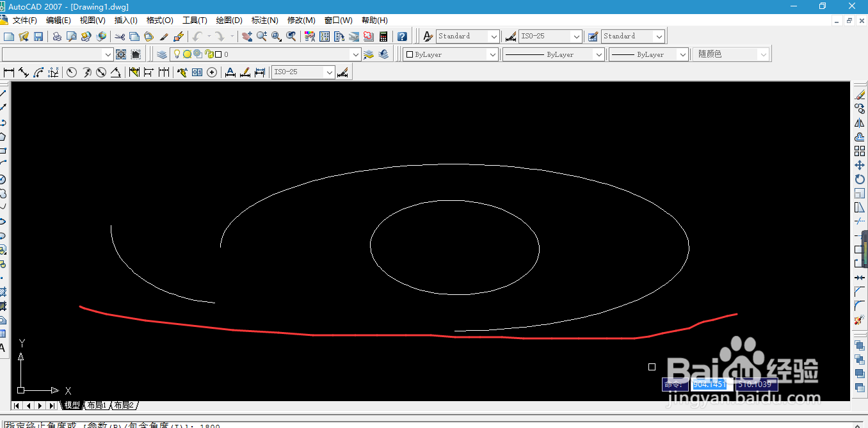Image resolution: width=868 pixels, height=428 pixels.
Task: Select the Move tool
Action: (860, 165)
